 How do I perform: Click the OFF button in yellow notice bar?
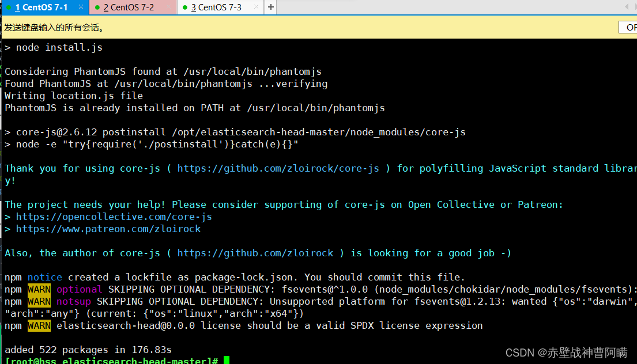click(629, 27)
